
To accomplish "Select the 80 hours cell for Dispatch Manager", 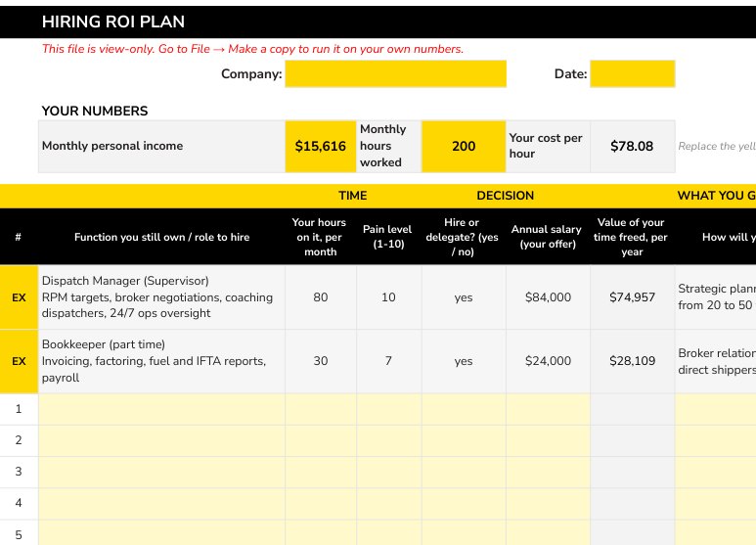I will point(321,297).
